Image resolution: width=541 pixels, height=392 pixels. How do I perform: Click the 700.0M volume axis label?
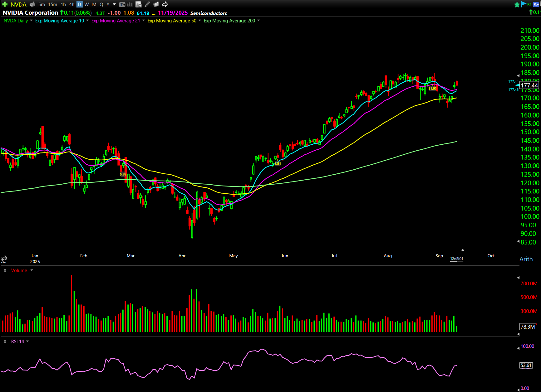click(x=529, y=283)
